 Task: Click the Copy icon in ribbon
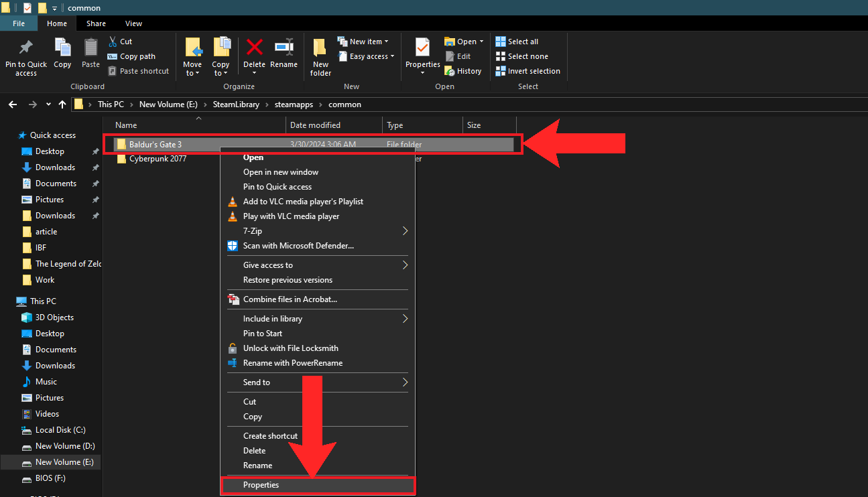click(62, 48)
